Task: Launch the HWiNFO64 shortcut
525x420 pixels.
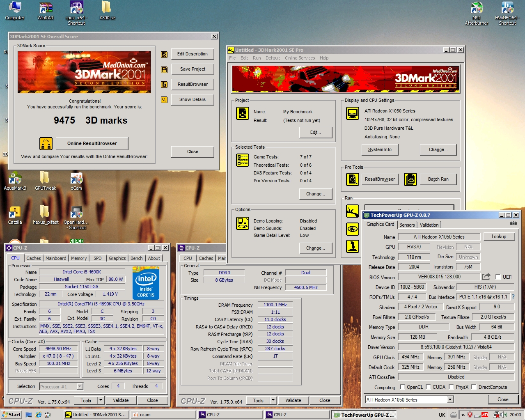Action: (x=507, y=13)
